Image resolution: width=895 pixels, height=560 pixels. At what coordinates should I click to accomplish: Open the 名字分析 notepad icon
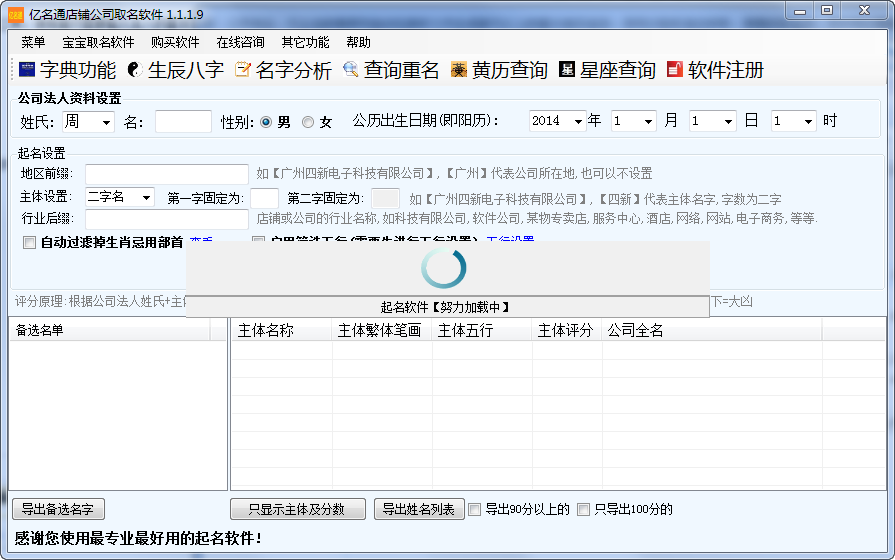click(243, 70)
